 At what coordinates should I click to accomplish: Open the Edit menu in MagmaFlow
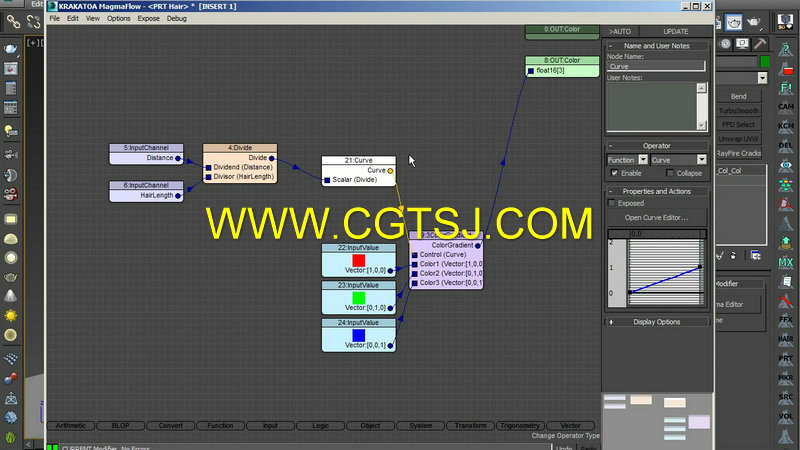tap(73, 18)
